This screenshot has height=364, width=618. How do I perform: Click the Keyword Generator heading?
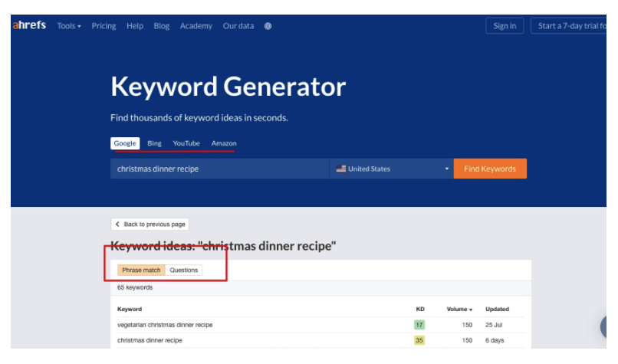[228, 87]
